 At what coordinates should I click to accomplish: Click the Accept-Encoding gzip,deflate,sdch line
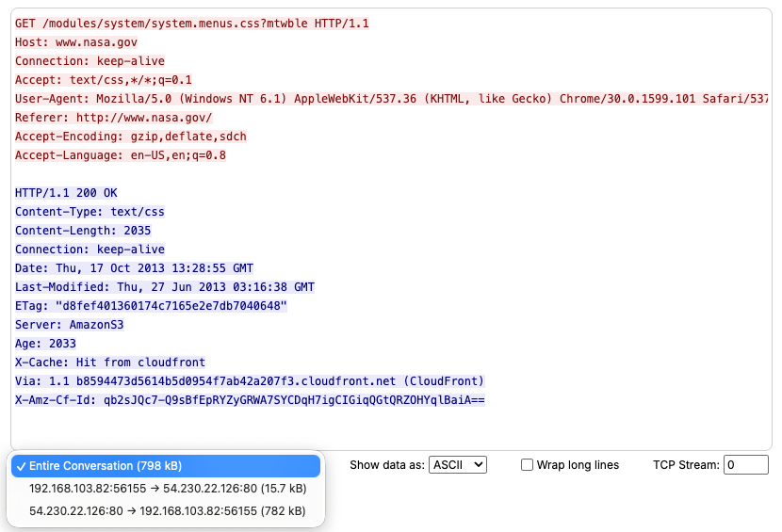tap(131, 137)
